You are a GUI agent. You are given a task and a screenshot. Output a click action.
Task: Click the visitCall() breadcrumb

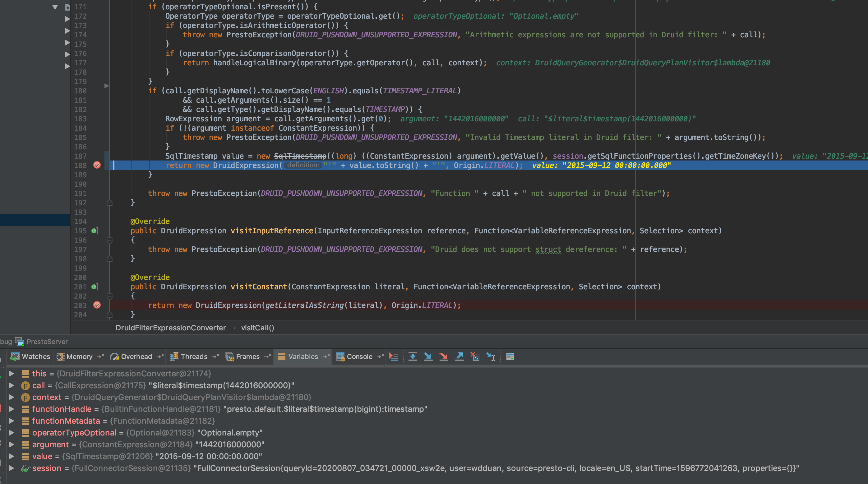(257, 328)
